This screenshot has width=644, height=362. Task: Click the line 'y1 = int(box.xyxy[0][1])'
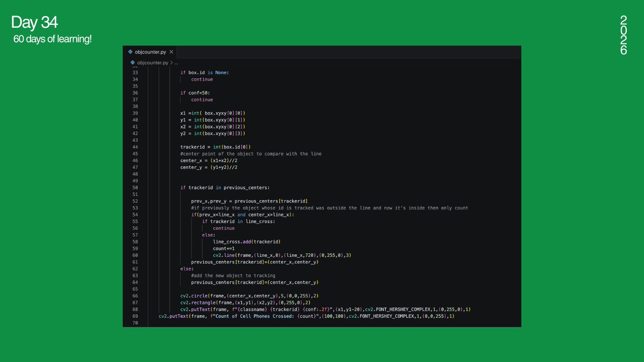(x=213, y=120)
